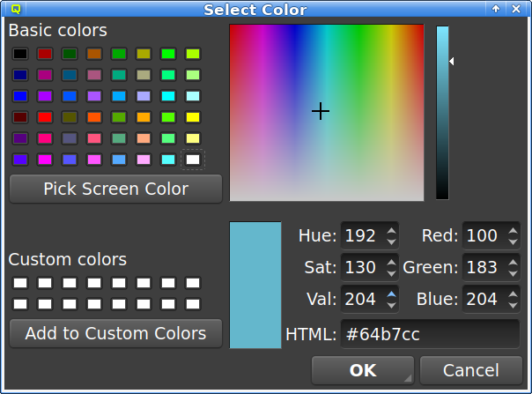Increase the Red value with up arrow
This screenshot has height=394, width=532.
[x=513, y=230]
